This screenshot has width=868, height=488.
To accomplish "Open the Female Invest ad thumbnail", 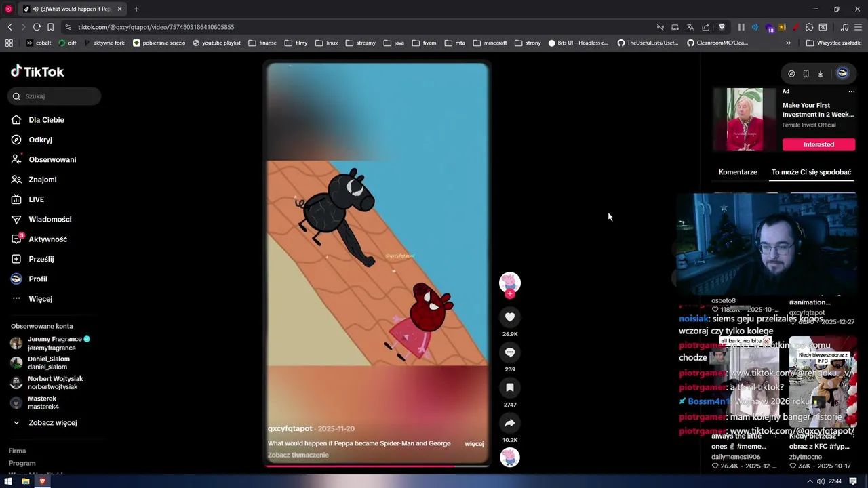I will [745, 119].
